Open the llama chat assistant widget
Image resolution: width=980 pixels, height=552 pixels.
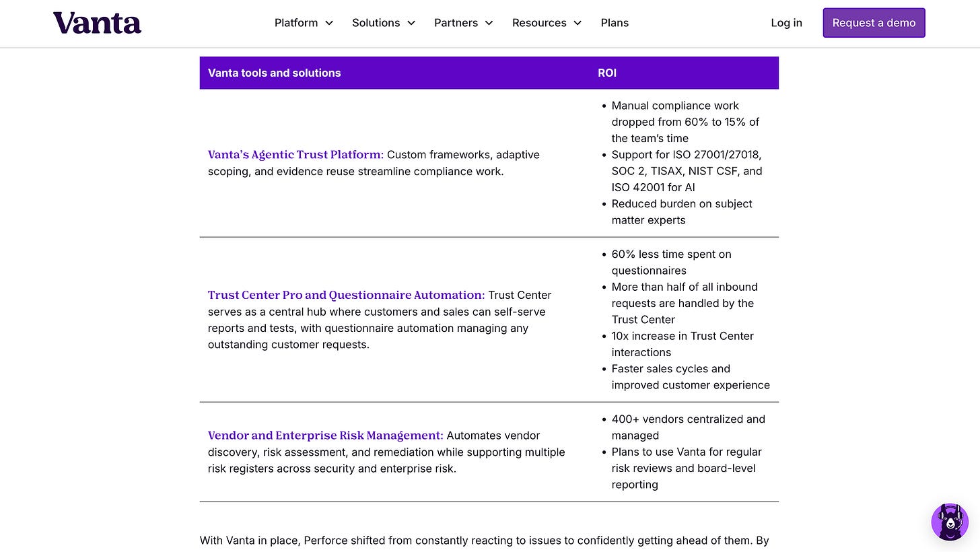[950, 522]
